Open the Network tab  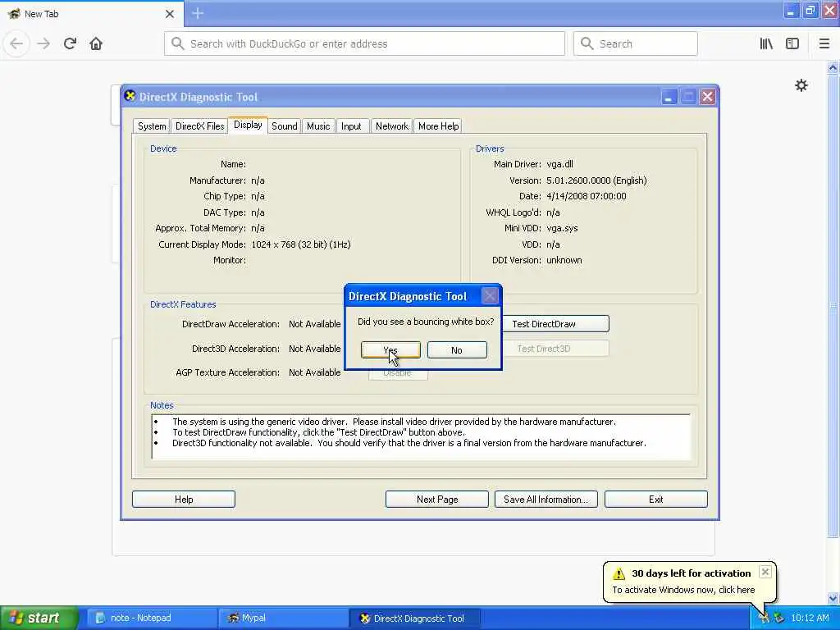tap(391, 126)
